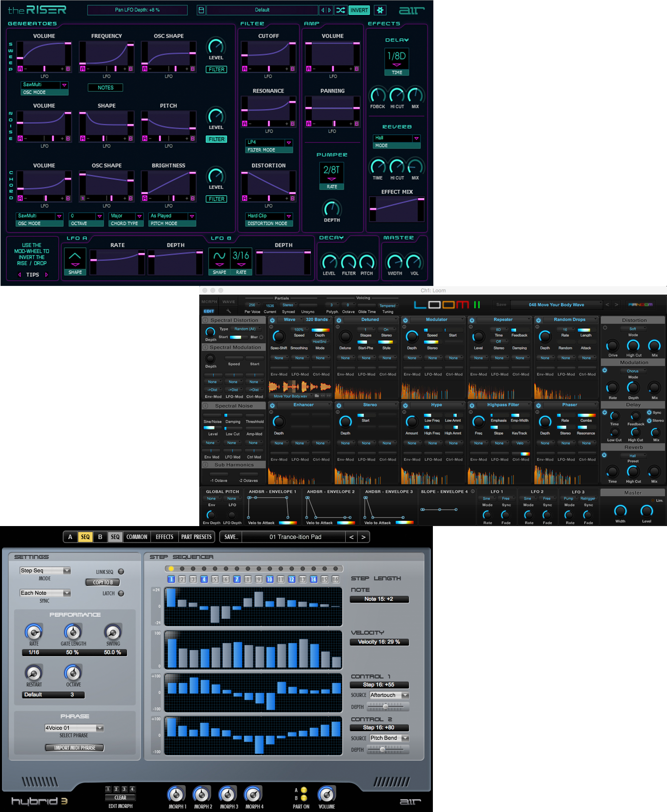Click the Control 2 DEPTH slider in Hybrid 3

[388, 749]
